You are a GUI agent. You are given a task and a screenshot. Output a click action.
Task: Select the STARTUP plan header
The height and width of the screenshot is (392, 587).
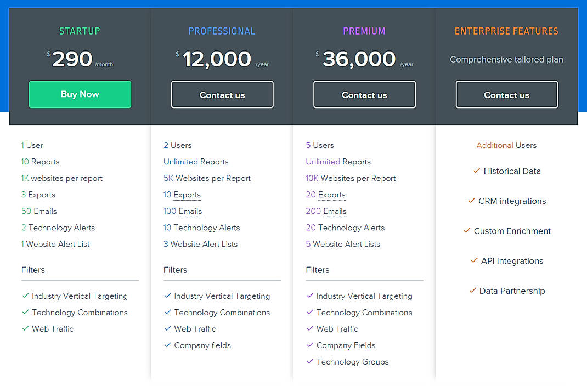80,31
